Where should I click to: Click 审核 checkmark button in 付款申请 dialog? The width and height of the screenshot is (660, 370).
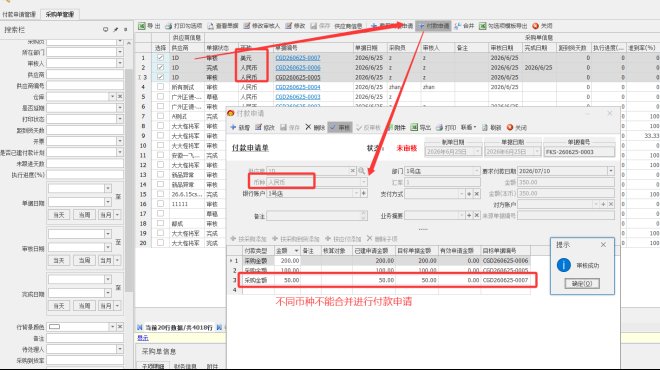tap(340, 127)
